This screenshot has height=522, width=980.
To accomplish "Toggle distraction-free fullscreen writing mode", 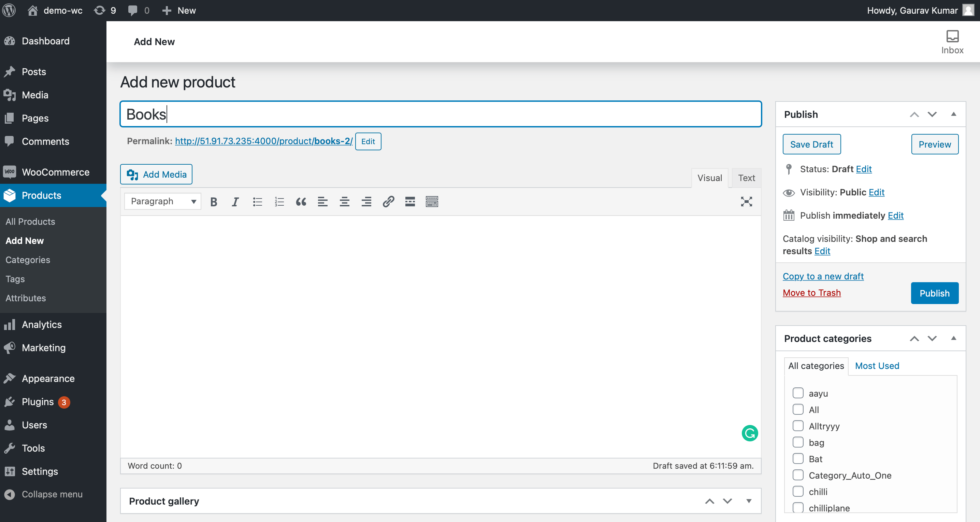I will tap(746, 202).
